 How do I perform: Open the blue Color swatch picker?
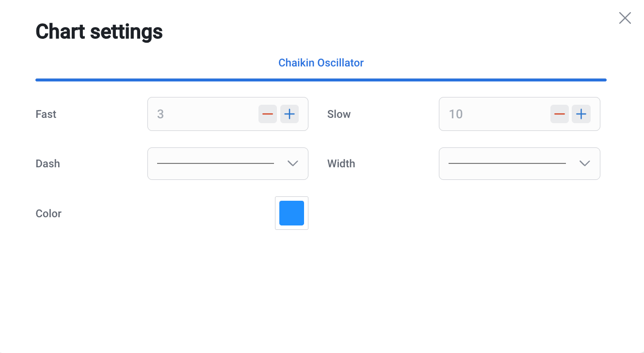pos(291,213)
